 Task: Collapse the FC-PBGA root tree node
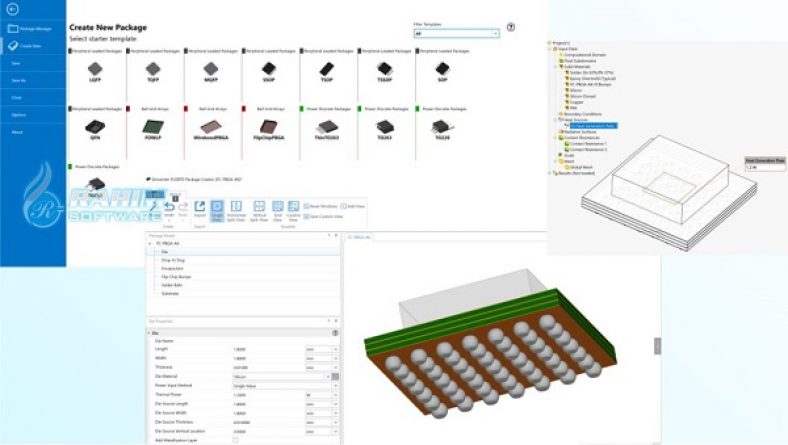tap(150, 243)
